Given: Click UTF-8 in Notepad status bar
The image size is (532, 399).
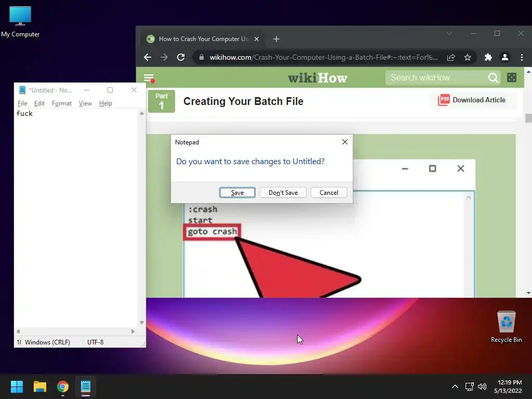Looking at the screenshot, I should pyautogui.click(x=96, y=342).
